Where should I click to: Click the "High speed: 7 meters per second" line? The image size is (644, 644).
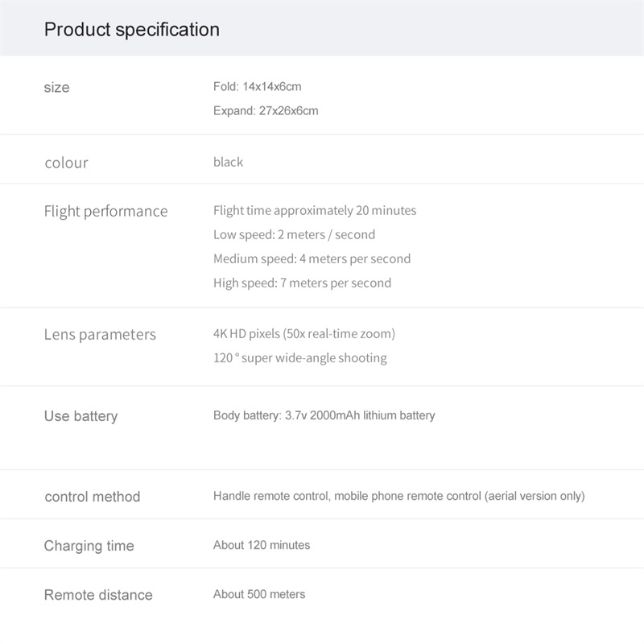[302, 283]
